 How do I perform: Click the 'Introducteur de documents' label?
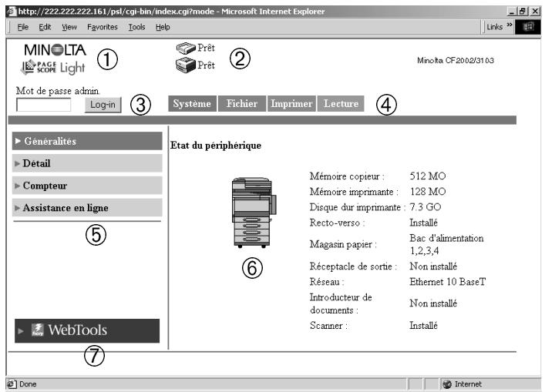click(x=341, y=303)
